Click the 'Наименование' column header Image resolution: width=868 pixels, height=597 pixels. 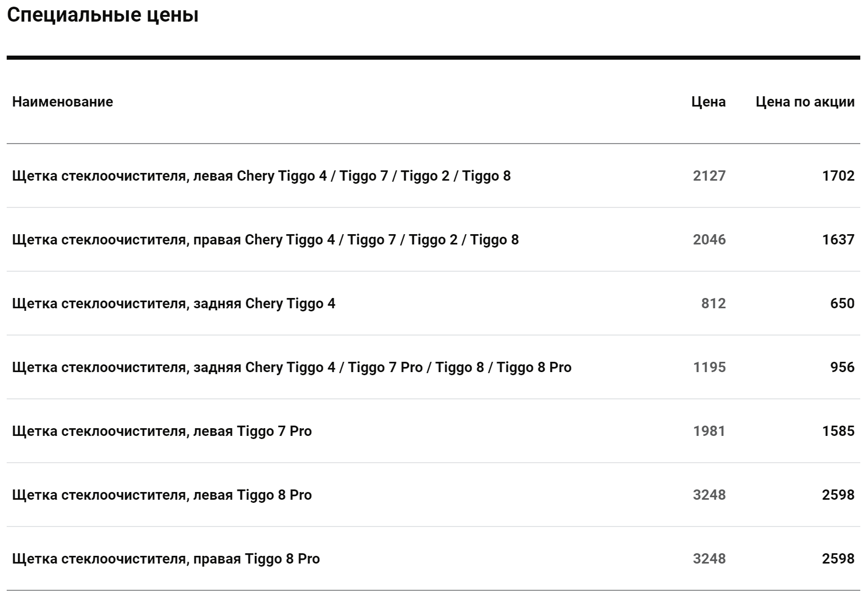62,102
